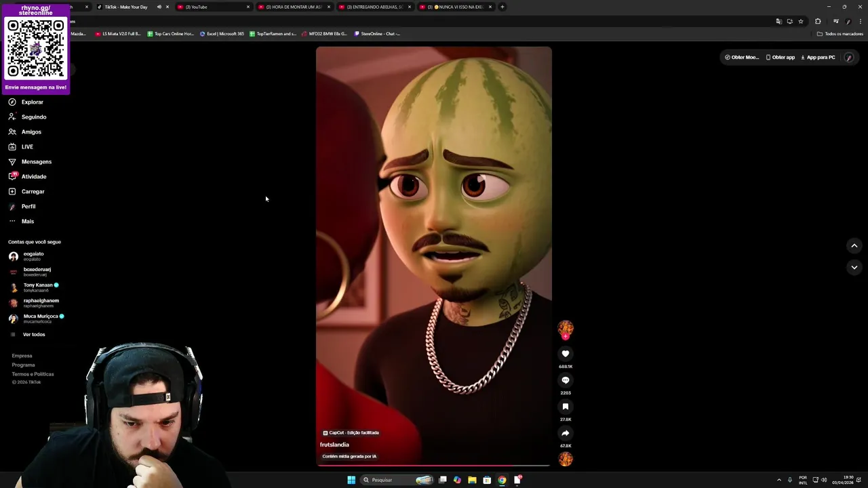Open Microsoft Store from taskbar
This screenshot has width=868, height=488.
487,480
